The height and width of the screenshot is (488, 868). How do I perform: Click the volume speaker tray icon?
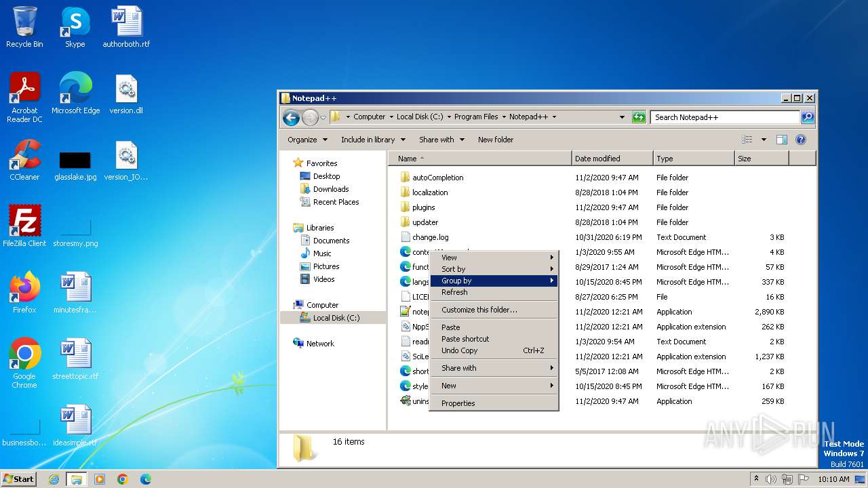tap(770, 479)
